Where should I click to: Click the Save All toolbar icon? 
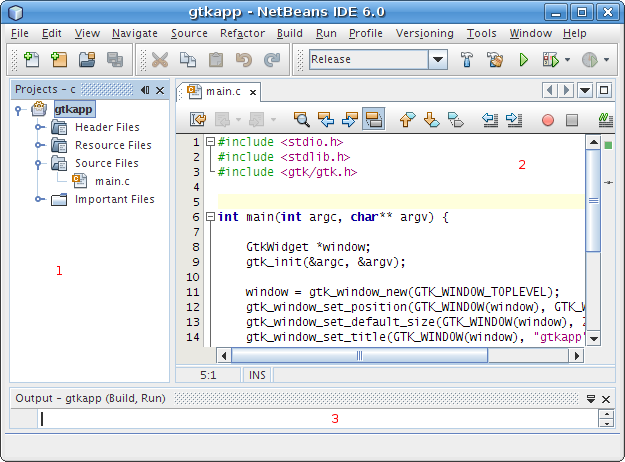115,60
